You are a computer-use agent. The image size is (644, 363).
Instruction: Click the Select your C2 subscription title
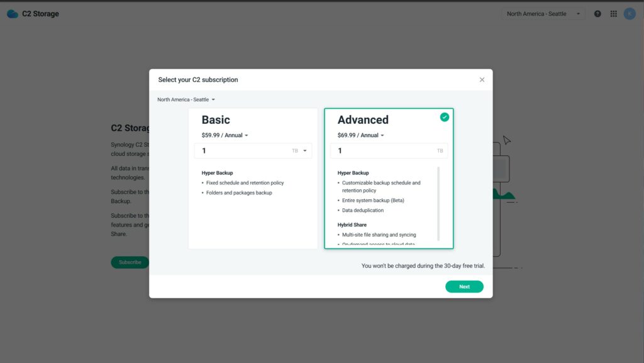point(198,80)
